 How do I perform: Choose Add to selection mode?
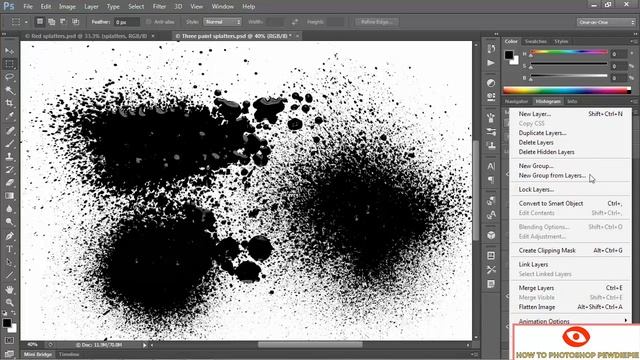click(x=51, y=22)
